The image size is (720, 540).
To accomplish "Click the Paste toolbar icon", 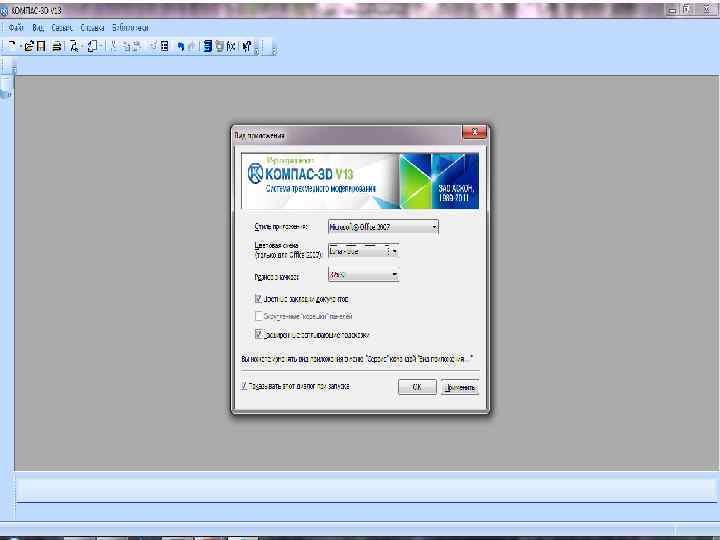I will click(136, 46).
